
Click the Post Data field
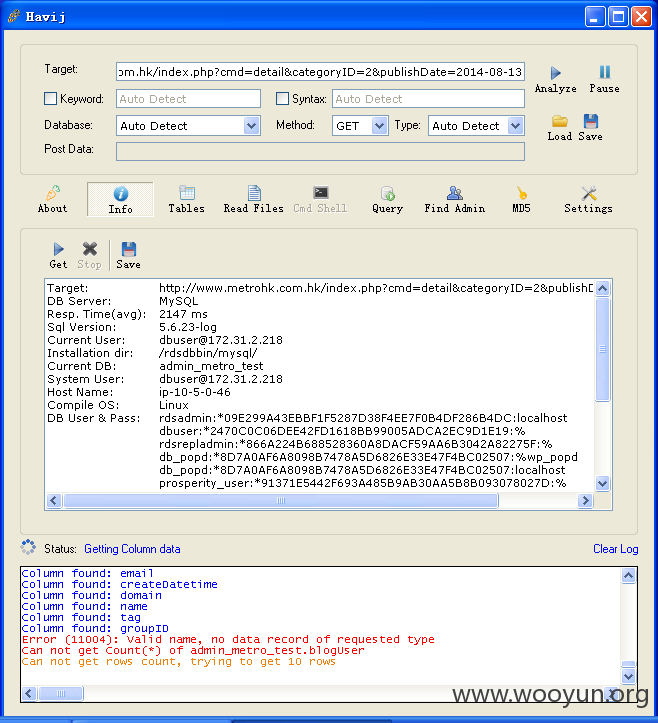coord(320,151)
